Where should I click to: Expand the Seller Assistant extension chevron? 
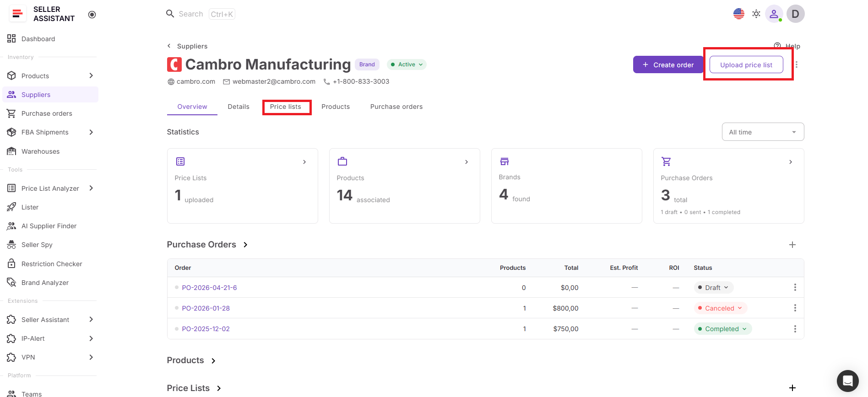(91, 319)
